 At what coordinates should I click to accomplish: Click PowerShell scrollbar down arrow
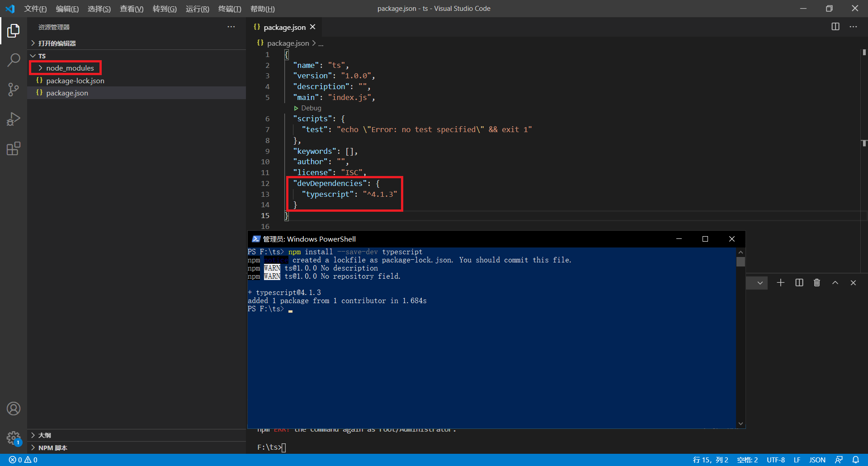tap(741, 423)
